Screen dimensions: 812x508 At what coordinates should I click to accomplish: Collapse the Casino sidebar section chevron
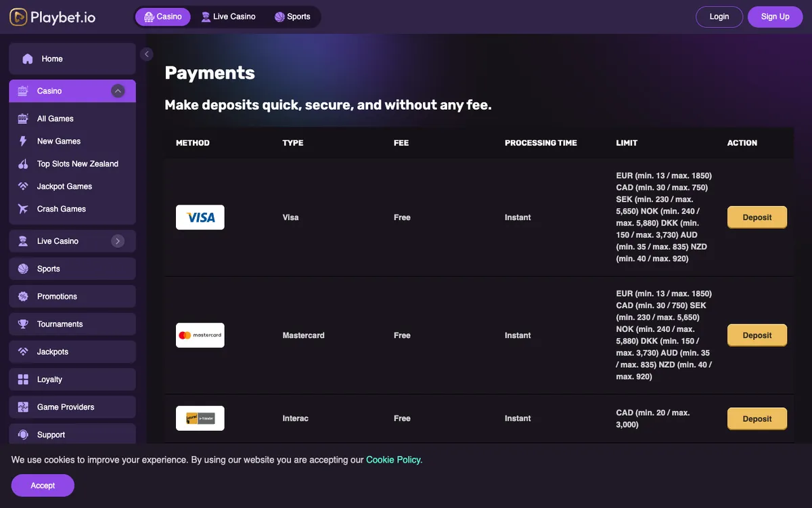point(118,91)
